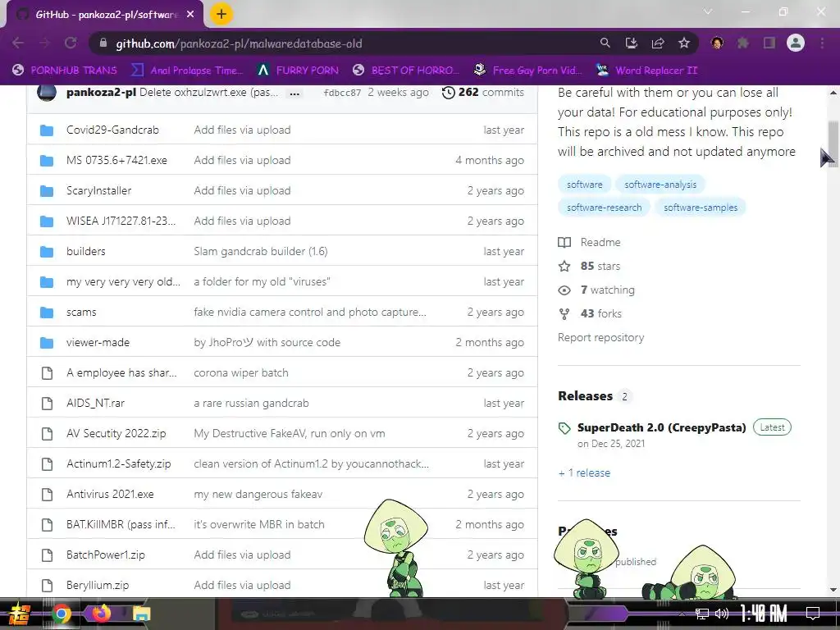Open Actinum1.2-Safety.zip file

[x=118, y=464]
